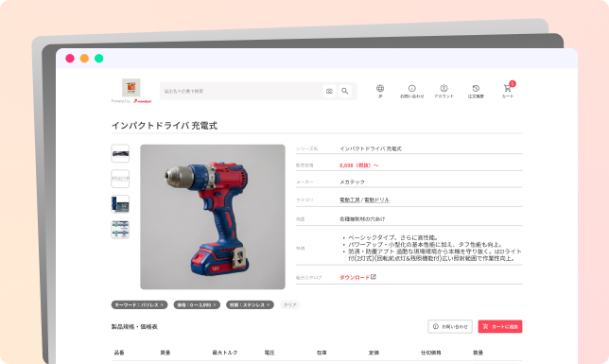This screenshot has width=609, height=364.
Task: Click the 電圧 table column header
Action: (270, 353)
